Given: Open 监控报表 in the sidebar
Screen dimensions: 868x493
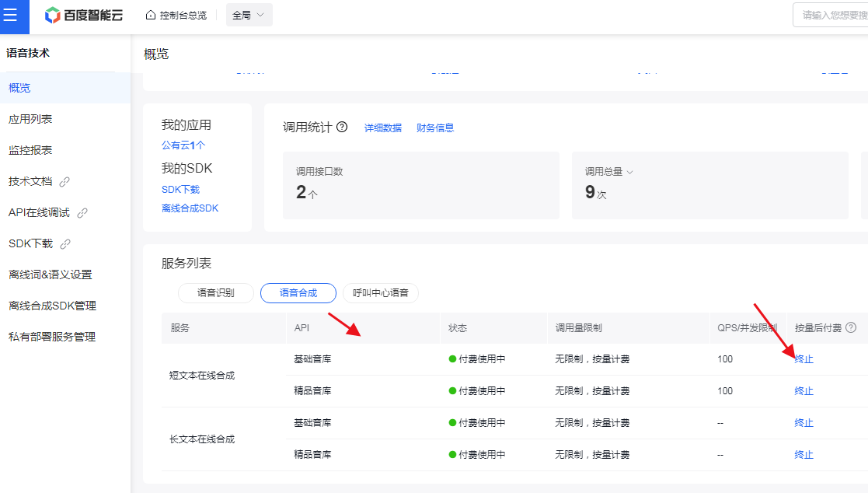Looking at the screenshot, I should point(65,150).
